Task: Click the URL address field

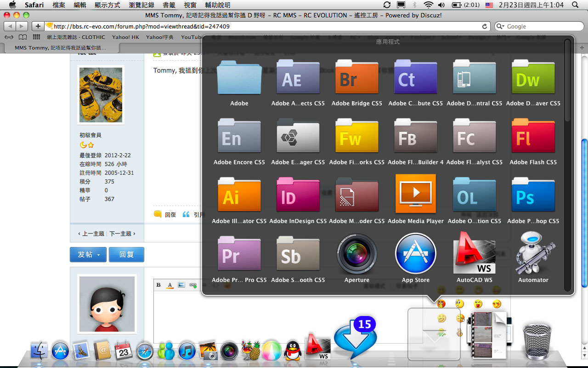Action: [266, 26]
